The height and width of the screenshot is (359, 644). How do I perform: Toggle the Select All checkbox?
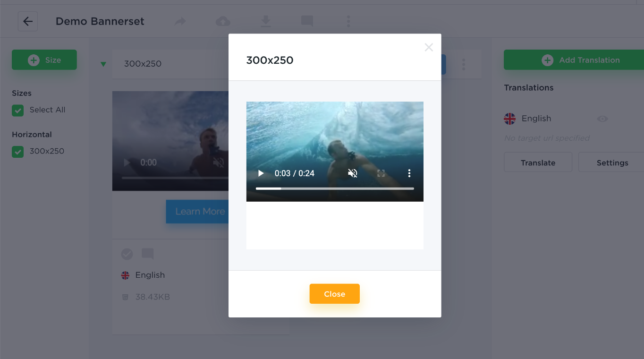click(x=18, y=110)
